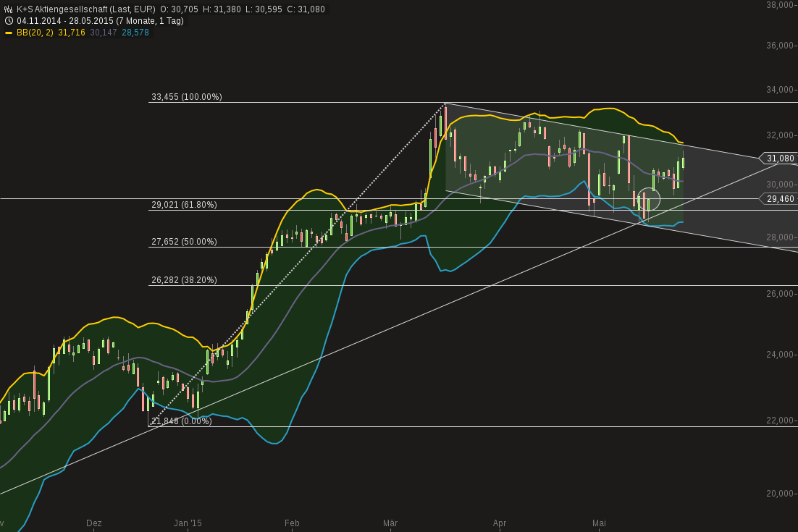Click the Jan '15 time axis label
798x532 pixels.
tap(188, 523)
